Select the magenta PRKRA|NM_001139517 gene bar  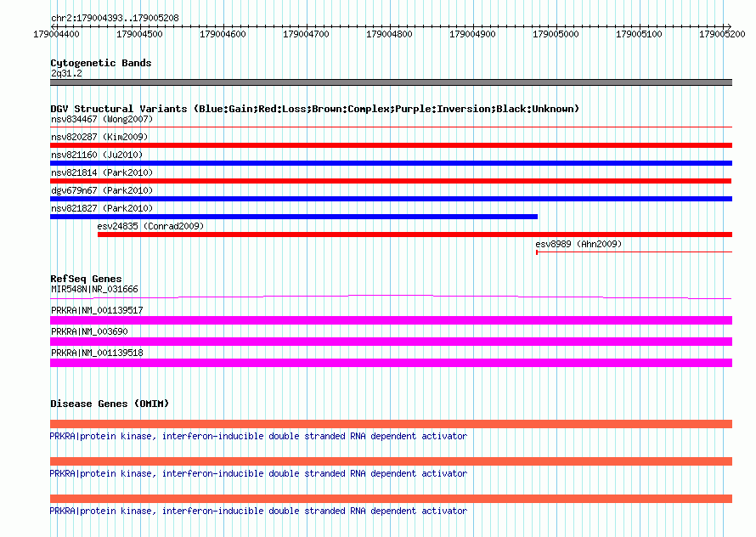click(391, 320)
